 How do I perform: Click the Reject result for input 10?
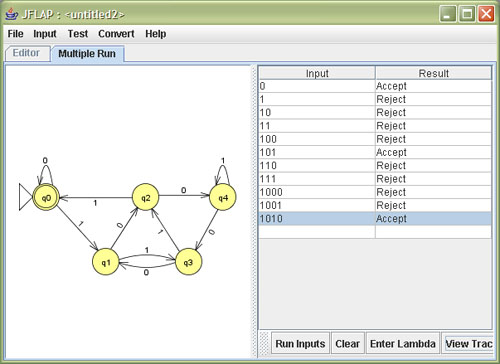[433, 113]
